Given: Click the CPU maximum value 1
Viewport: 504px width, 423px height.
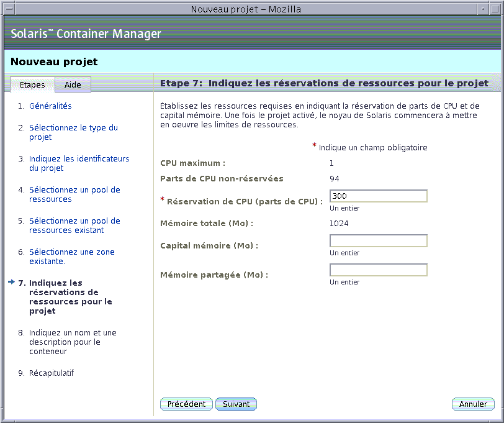Looking at the screenshot, I should point(331,163).
